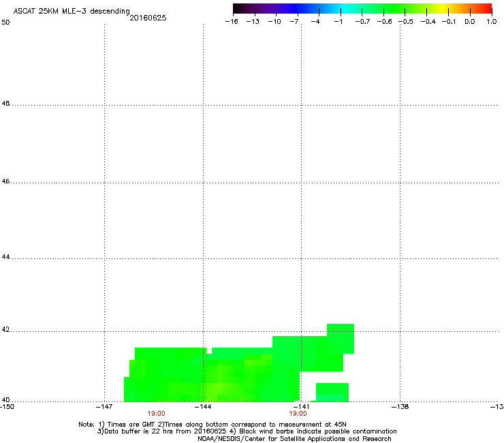Click the longitude axis label -138
The width and height of the screenshot is (504, 443).
(x=400, y=407)
